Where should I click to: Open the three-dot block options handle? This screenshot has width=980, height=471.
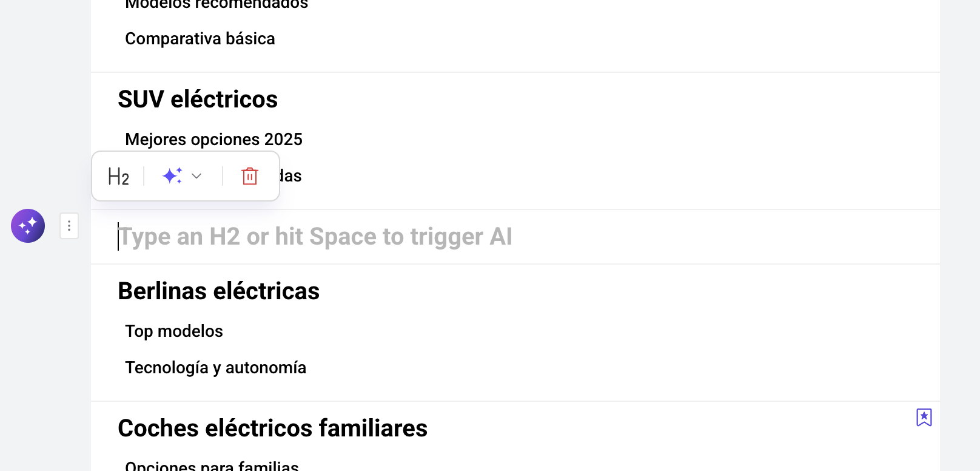69,226
